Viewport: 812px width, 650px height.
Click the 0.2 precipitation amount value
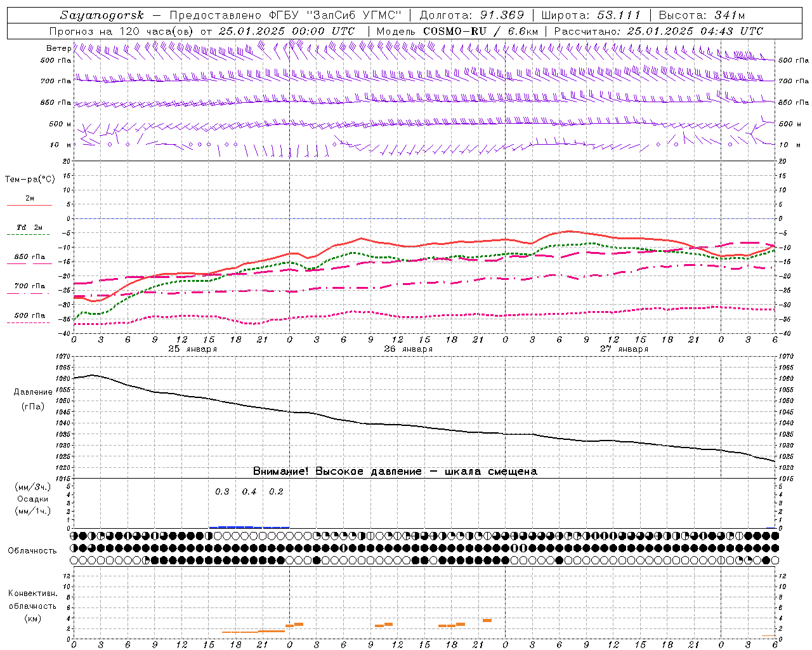click(276, 492)
